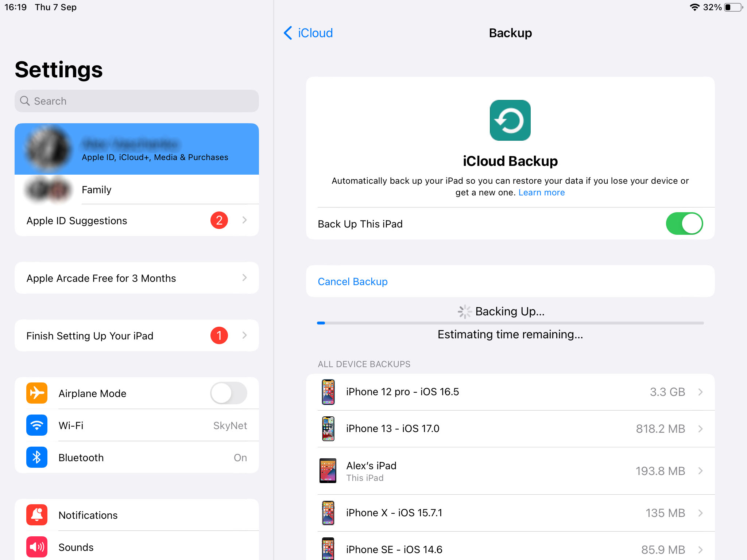Image resolution: width=747 pixels, height=560 pixels.
Task: Tap the Bluetooth icon in the sidebar
Action: coord(37,457)
